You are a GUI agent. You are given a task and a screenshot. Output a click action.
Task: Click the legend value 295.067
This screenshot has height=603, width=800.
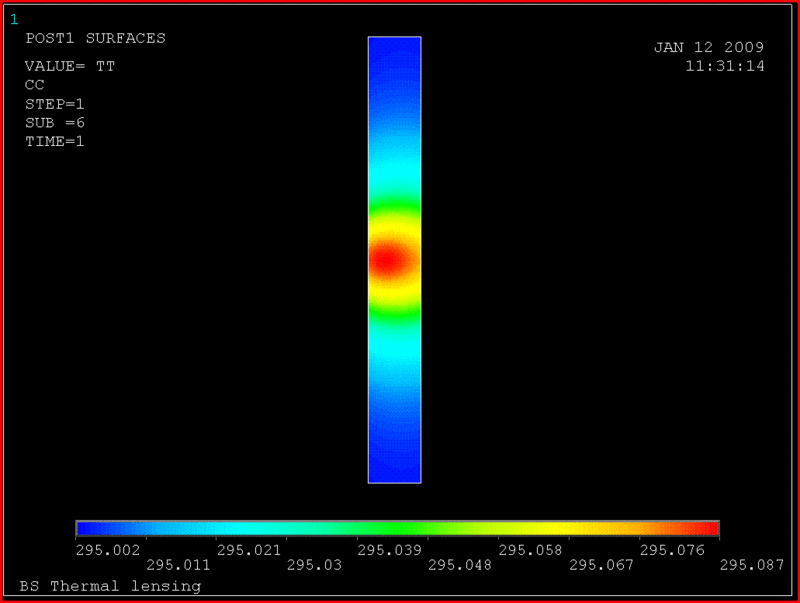[602, 565]
